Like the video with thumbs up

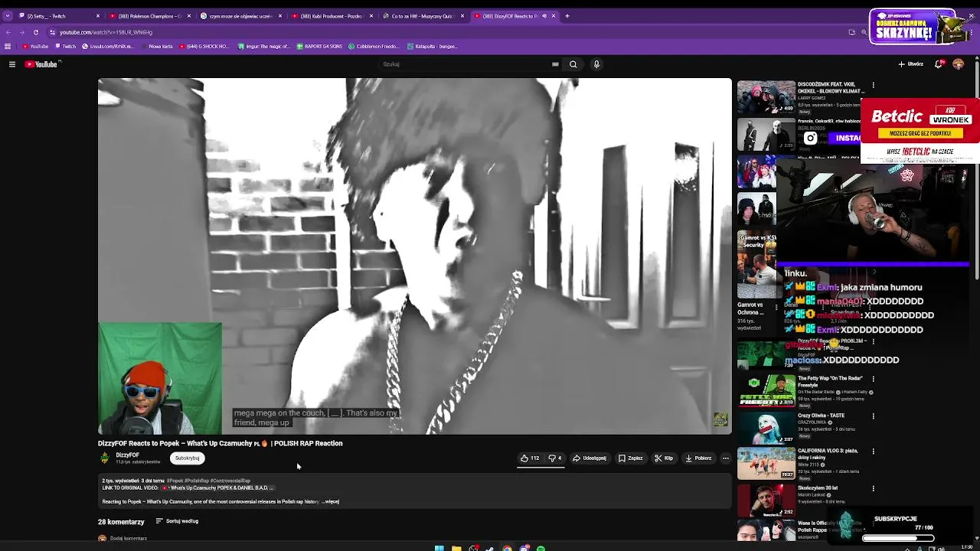[530, 458]
